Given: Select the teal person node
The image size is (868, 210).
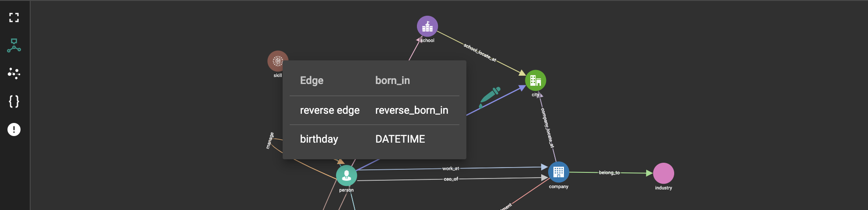Looking at the screenshot, I should [346, 175].
